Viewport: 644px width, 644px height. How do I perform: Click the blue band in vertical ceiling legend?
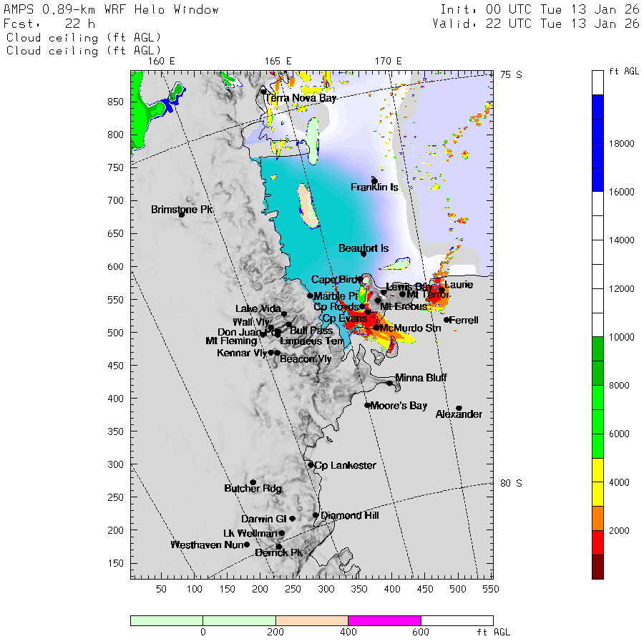pyautogui.click(x=597, y=143)
